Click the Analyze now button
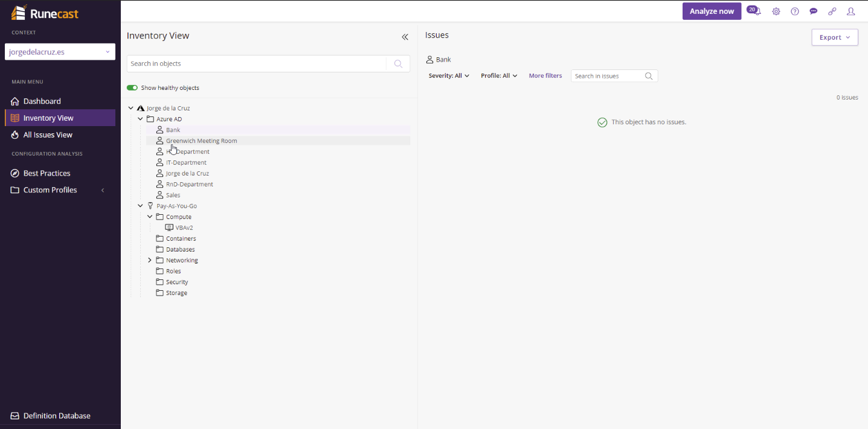Screen dimensions: 868x429 pos(712,11)
